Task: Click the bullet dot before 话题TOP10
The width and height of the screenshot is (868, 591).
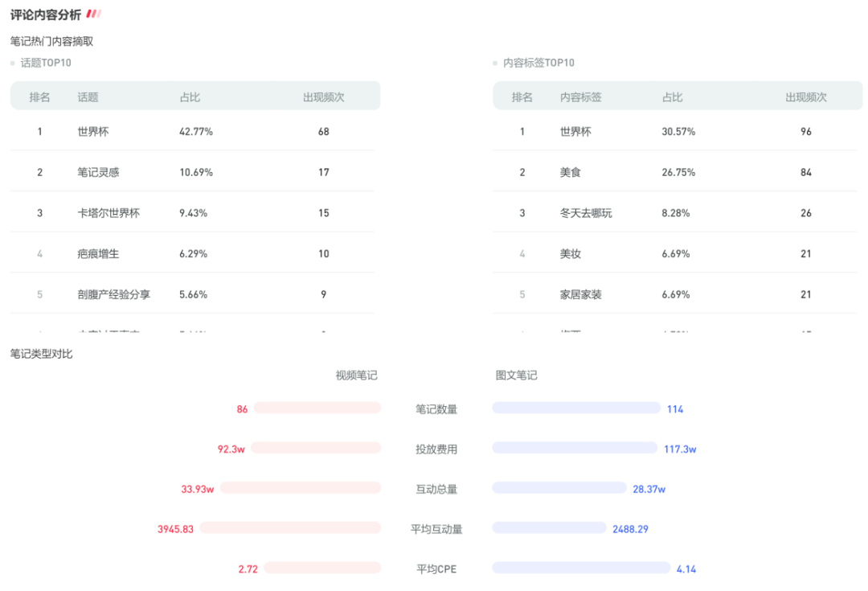Action: (13, 64)
